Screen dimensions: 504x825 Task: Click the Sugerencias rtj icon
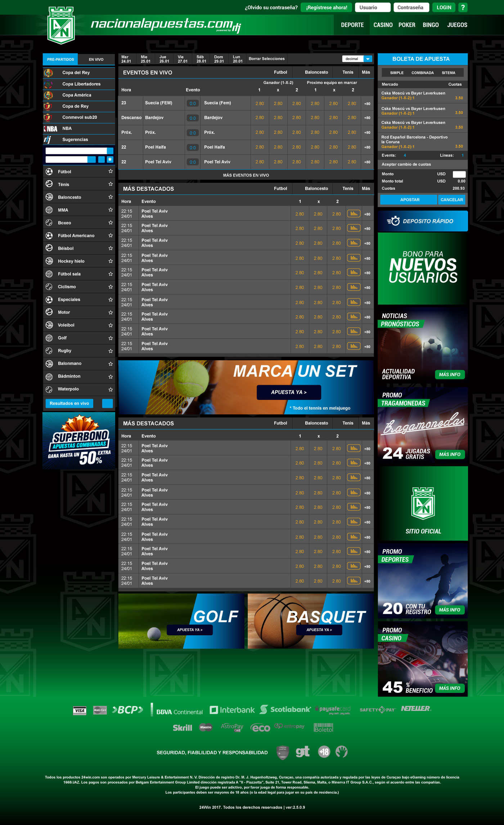point(48,140)
